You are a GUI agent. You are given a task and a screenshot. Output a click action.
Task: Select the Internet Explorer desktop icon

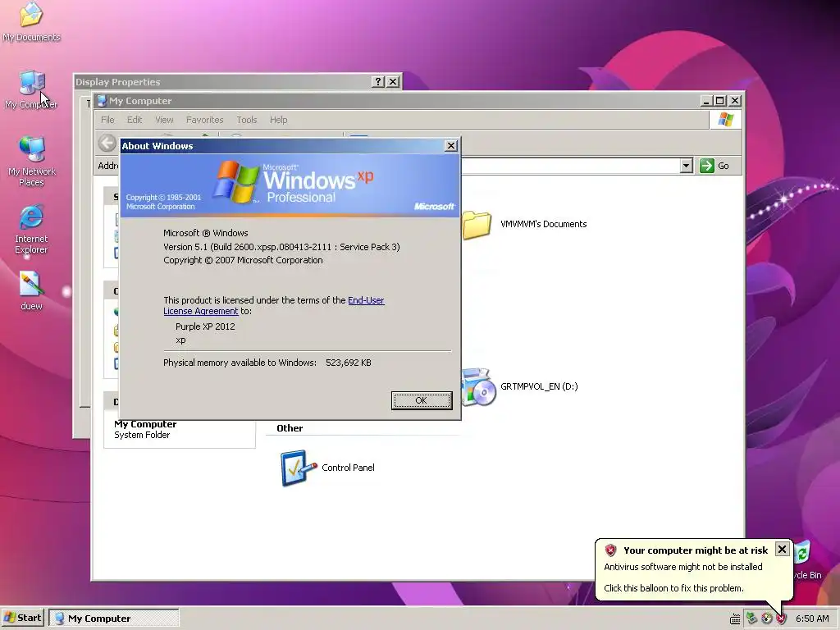[31, 230]
